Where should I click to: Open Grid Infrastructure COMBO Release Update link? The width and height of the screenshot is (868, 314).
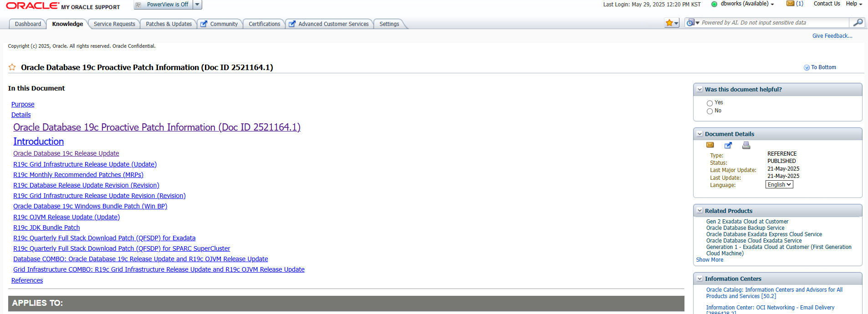pyautogui.click(x=159, y=269)
